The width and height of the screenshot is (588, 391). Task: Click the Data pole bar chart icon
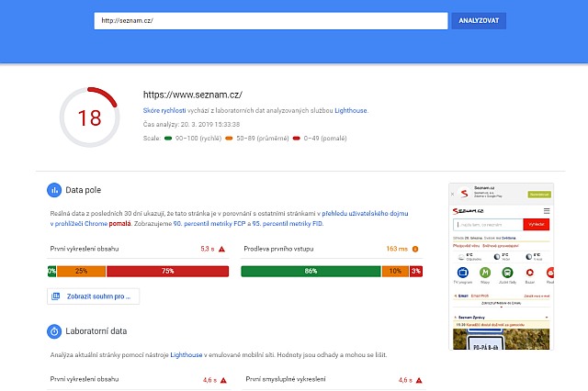tap(54, 190)
